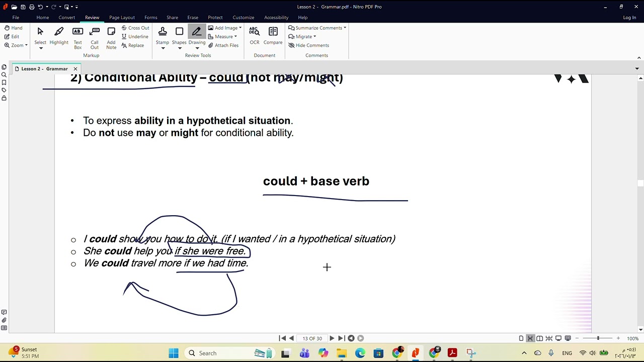Select the Hand tool
Viewport: 644px width, 362px height.
13,28
